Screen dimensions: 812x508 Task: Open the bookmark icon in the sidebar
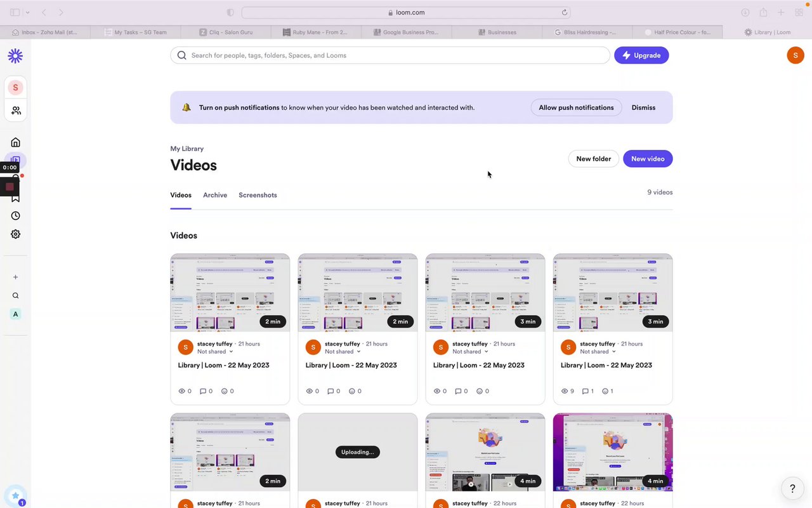16,198
